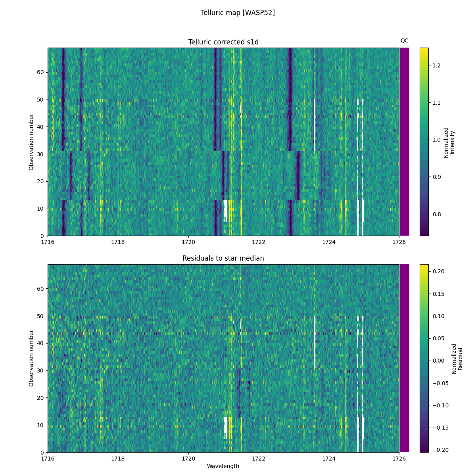Click the bottom plot 'Observation number' axis label
Viewport: 476px width, 476px height.
(x=31, y=358)
